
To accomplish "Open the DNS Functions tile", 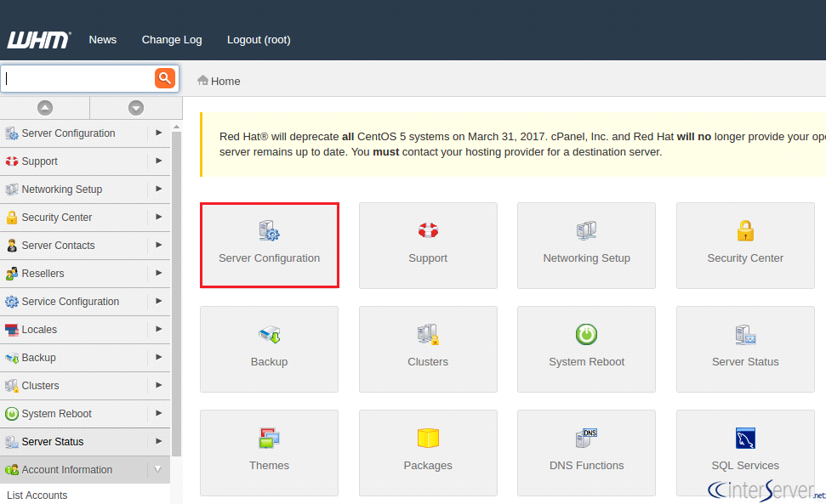I will (586, 452).
